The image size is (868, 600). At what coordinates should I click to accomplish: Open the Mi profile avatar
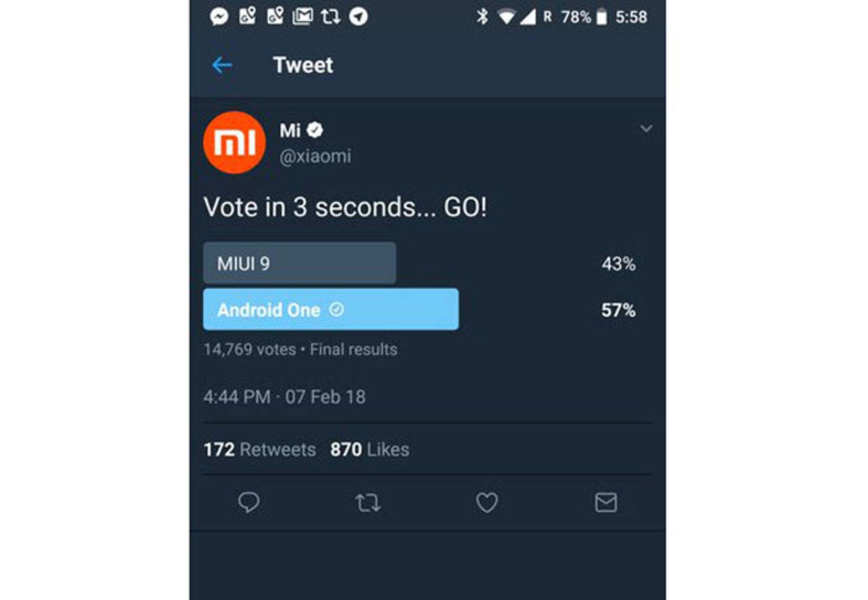234,143
